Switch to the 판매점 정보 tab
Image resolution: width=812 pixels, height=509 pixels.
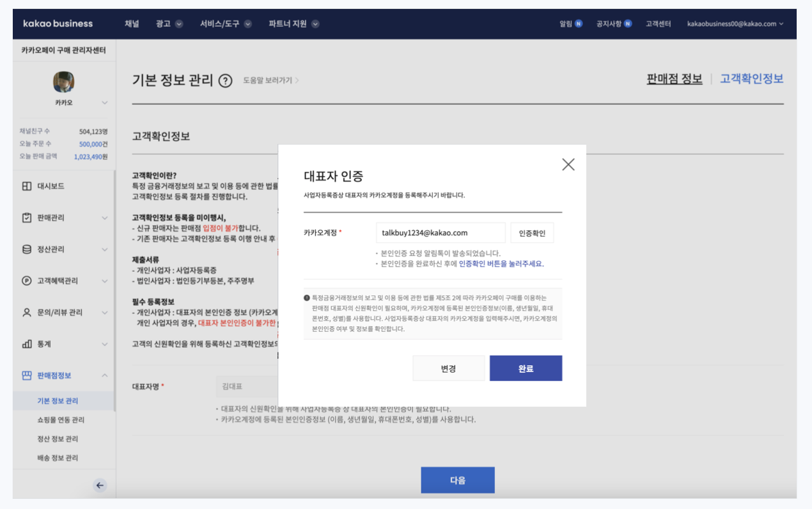pos(675,79)
